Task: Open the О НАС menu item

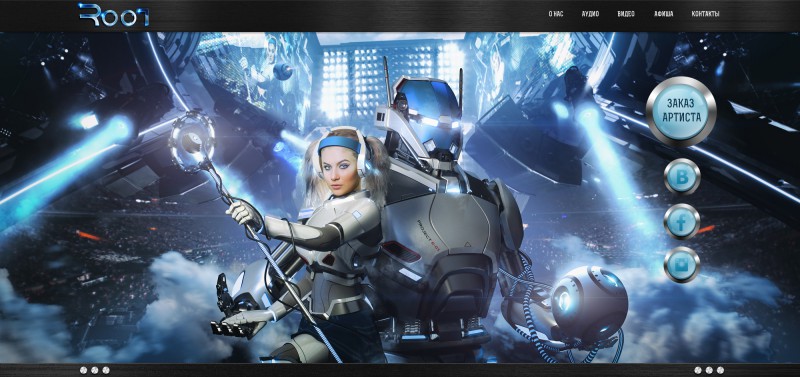Action: tap(556, 14)
